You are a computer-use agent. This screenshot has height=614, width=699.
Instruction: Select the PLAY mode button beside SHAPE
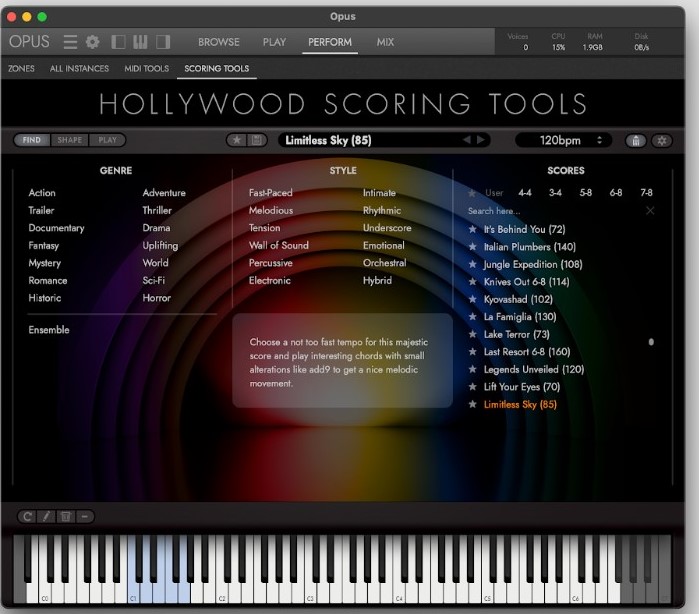coord(107,140)
